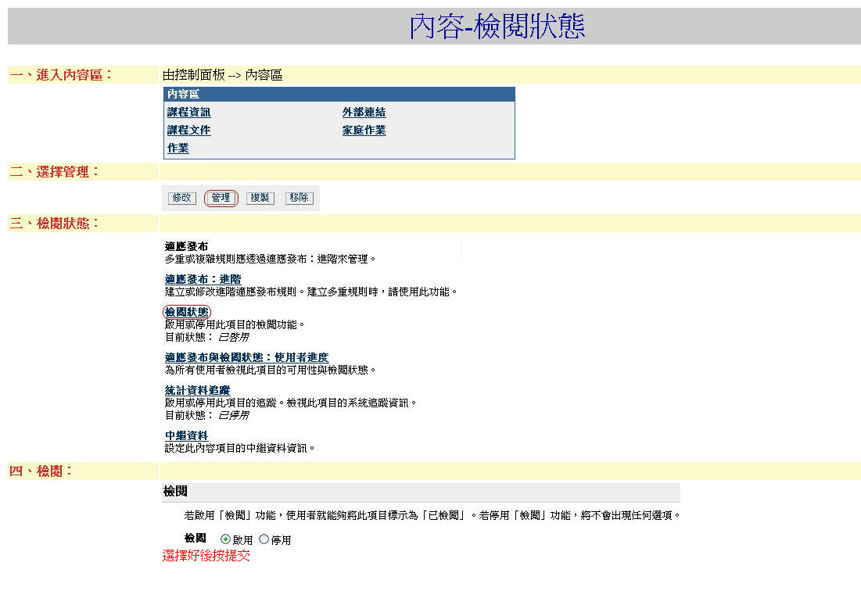Image resolution: width=861 pixels, height=616 pixels.
Task: Open the 家庭作業 link
Action: pos(364,131)
